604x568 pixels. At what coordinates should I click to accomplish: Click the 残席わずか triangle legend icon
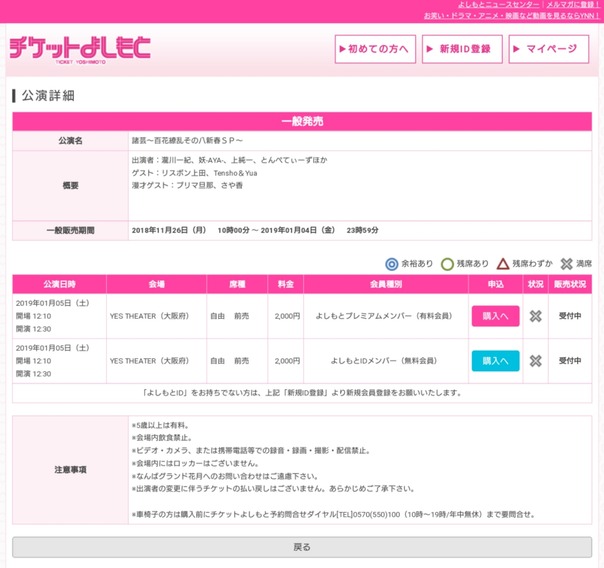coord(503,264)
